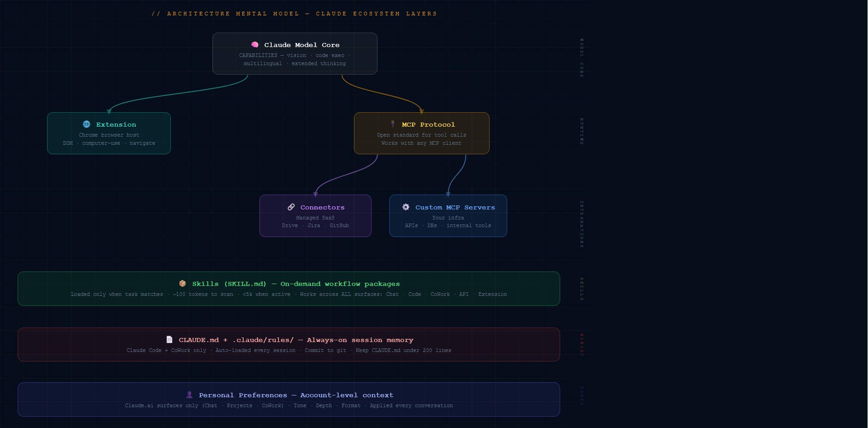Click the link chain icon beside Connectors
868x428 pixels.
(x=291, y=207)
